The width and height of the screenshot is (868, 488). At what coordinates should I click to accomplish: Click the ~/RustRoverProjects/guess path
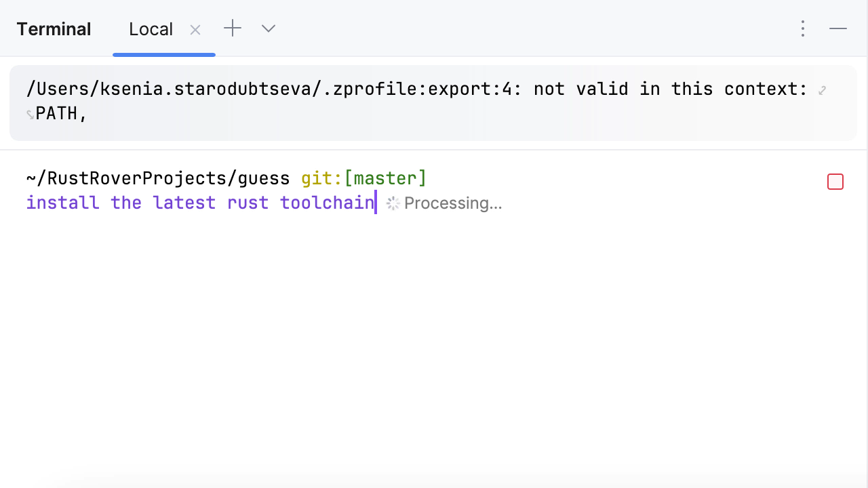pyautogui.click(x=158, y=178)
